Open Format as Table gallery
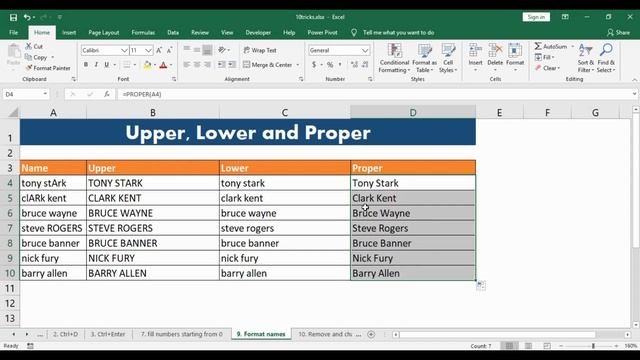The width and height of the screenshot is (640, 360). 424,58
